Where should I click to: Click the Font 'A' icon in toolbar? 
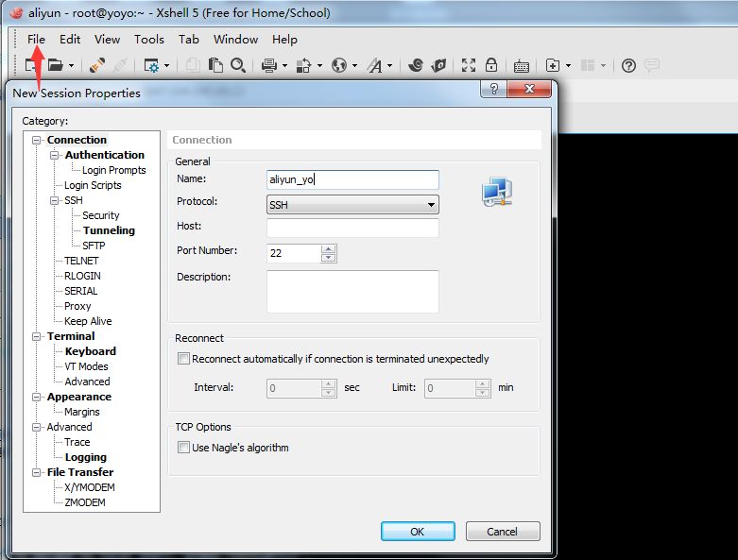coord(375,65)
